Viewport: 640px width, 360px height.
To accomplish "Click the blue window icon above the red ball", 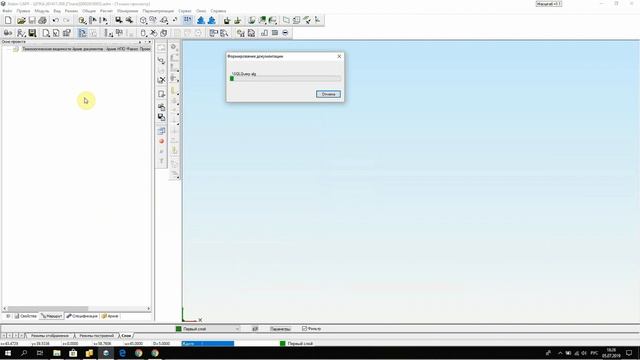I will [x=161, y=131].
